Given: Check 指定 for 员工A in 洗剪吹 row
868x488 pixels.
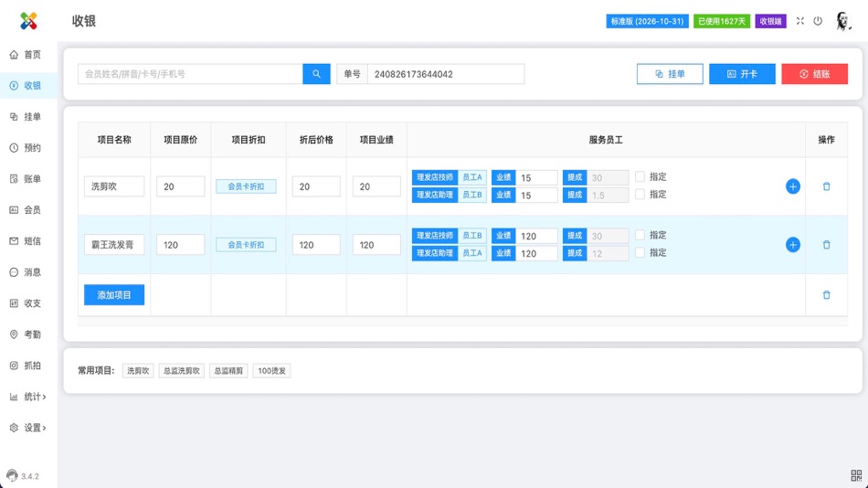Looking at the screenshot, I should (640, 176).
